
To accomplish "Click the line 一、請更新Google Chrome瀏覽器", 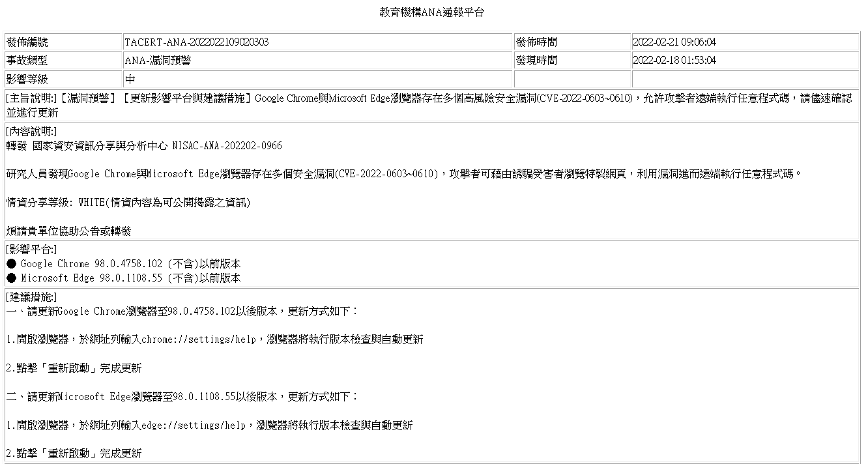I will point(182,312).
